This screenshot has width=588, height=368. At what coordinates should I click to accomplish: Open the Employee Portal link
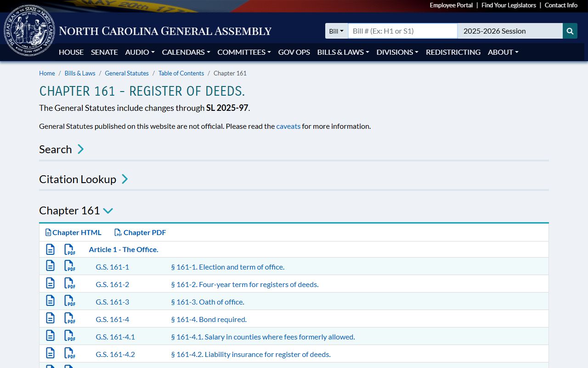pyautogui.click(x=451, y=5)
